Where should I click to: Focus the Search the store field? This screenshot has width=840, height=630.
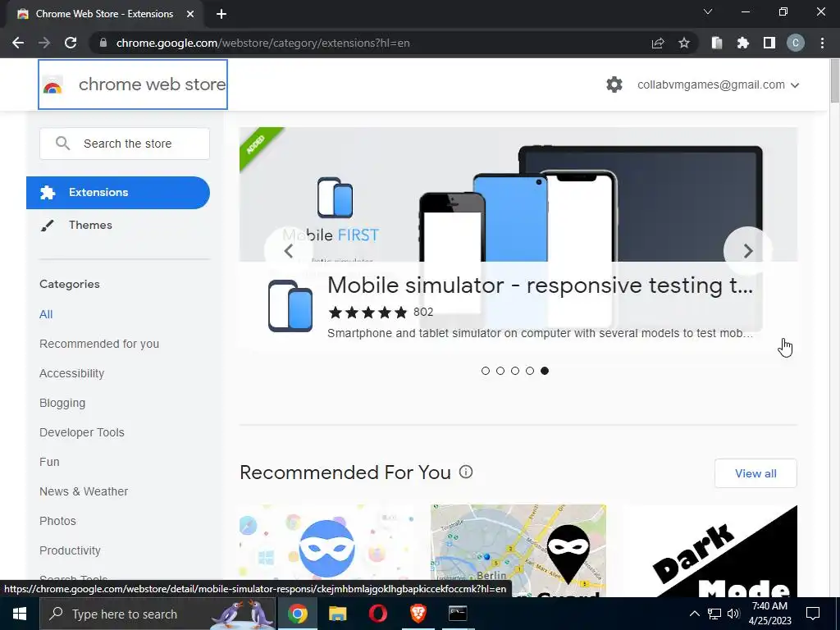(125, 144)
